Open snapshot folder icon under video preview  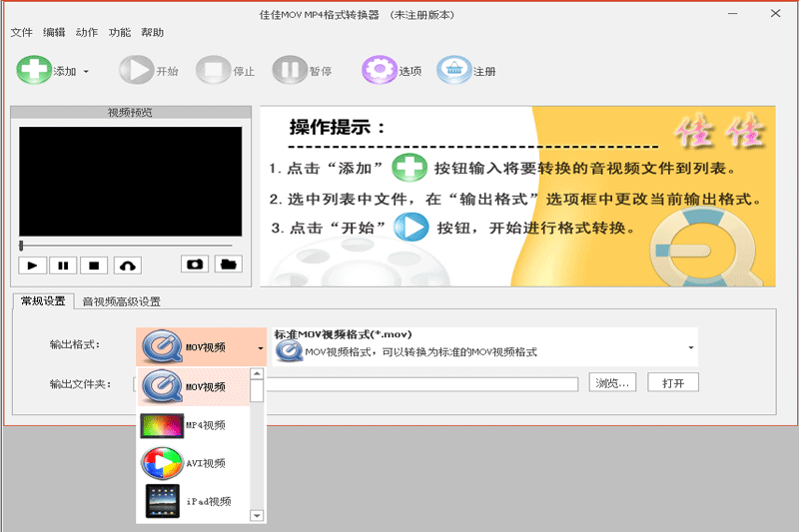coord(229,265)
